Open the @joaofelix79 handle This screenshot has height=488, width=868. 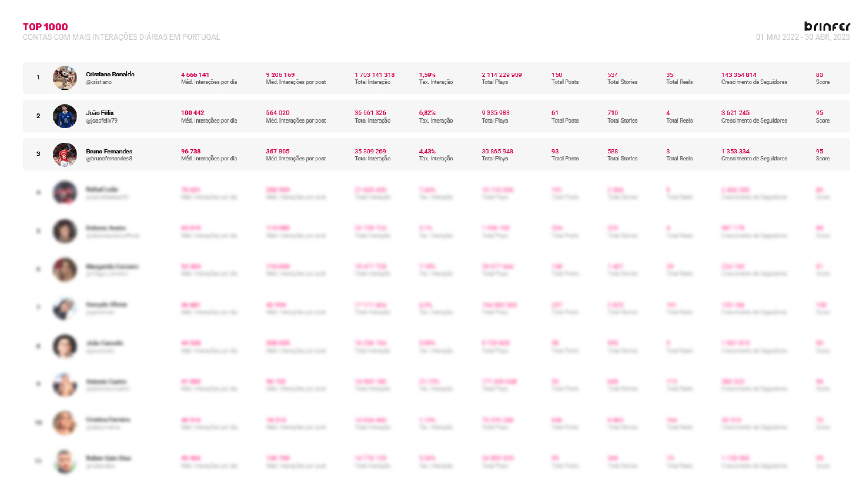[x=102, y=121]
